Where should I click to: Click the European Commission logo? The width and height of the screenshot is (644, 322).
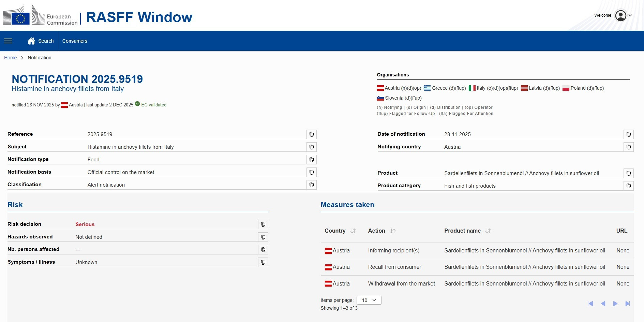click(x=40, y=16)
